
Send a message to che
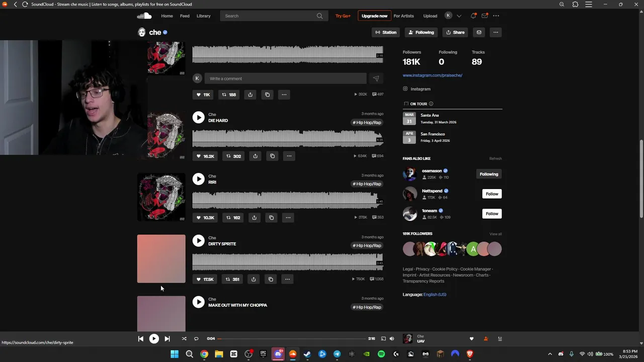[x=478, y=32]
